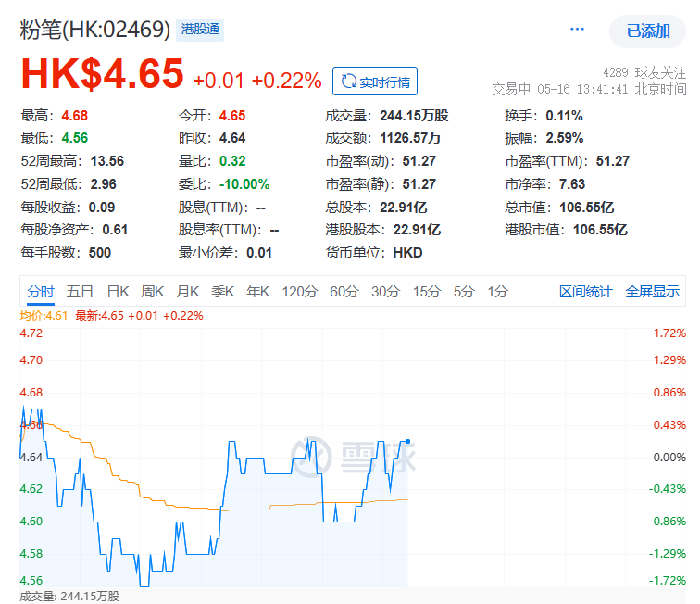The width and height of the screenshot is (700, 604).
Task: Click the 总市值 value 106.55亿
Action: pos(587,208)
